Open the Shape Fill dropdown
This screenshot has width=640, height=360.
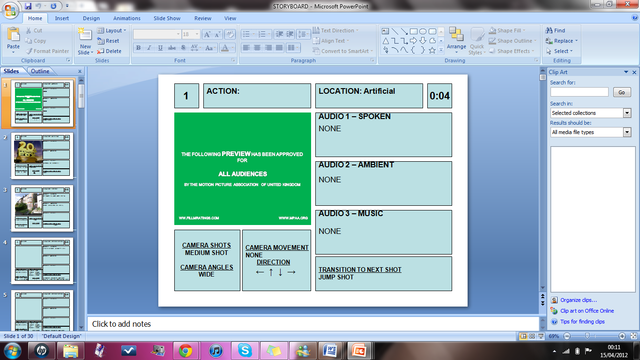pyautogui.click(x=507, y=31)
